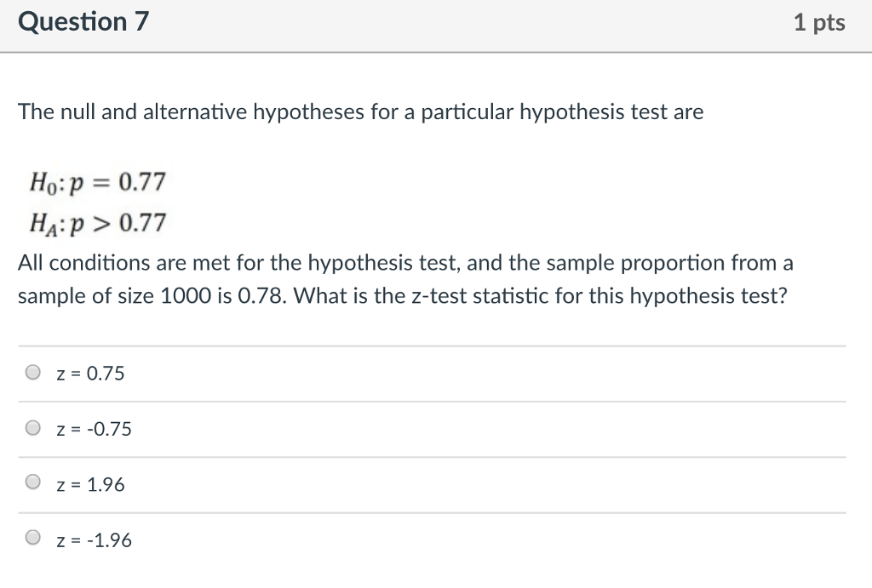Click the answer label z = 0.75
The width and height of the screenshot is (872, 588).
tap(90, 373)
